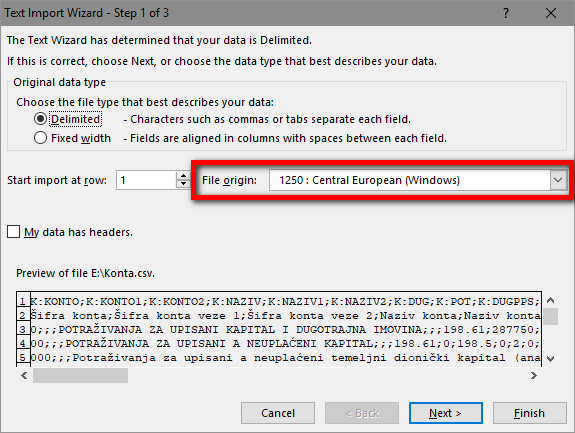
Task: Click the Finish button
Action: pos(530,413)
